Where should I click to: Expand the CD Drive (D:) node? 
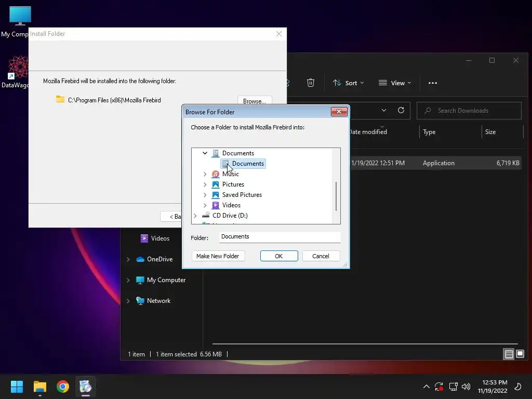[x=195, y=216]
